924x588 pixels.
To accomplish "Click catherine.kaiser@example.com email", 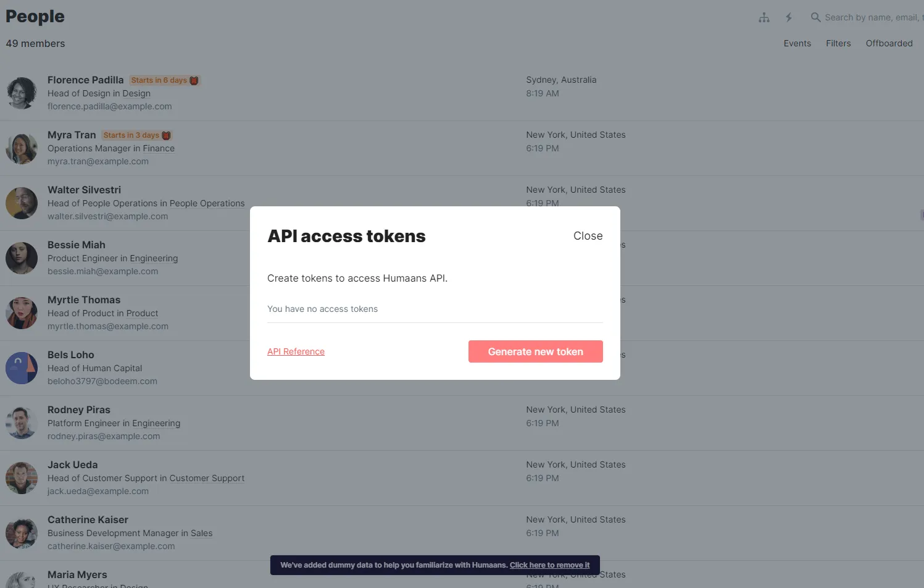I will 111,546.
